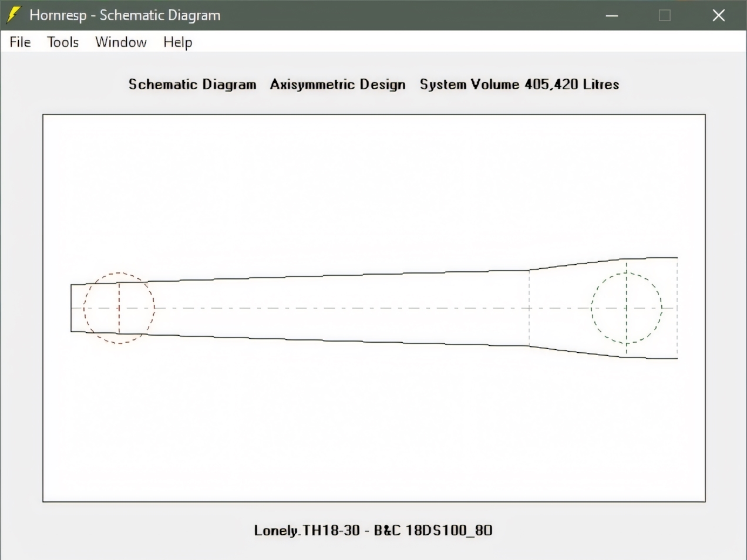Open the File menu
The image size is (747, 560).
20,42
